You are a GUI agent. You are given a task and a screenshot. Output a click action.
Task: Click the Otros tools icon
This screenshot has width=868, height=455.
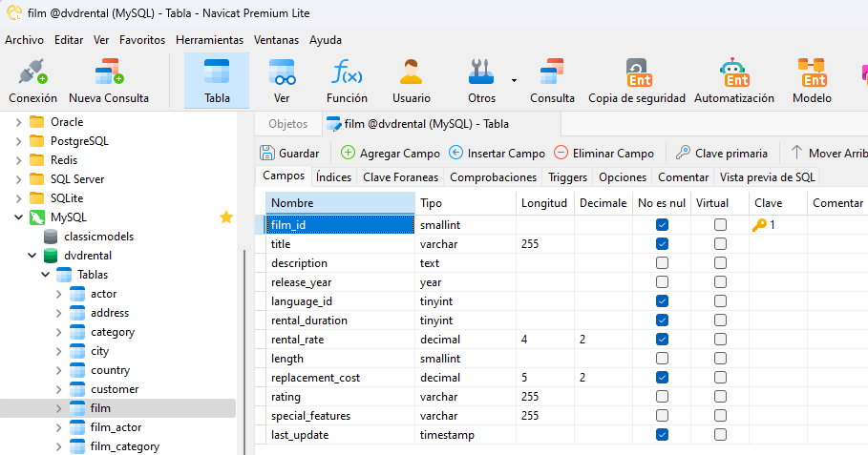481,72
